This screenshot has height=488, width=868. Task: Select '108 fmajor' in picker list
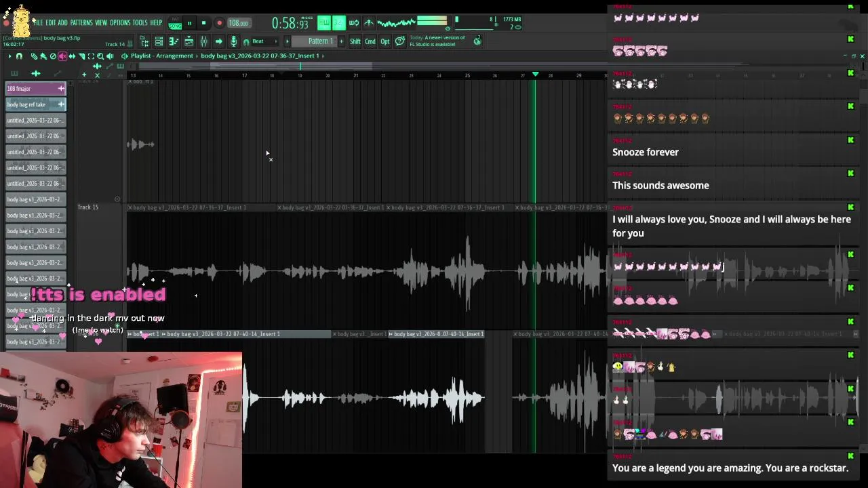click(x=36, y=89)
